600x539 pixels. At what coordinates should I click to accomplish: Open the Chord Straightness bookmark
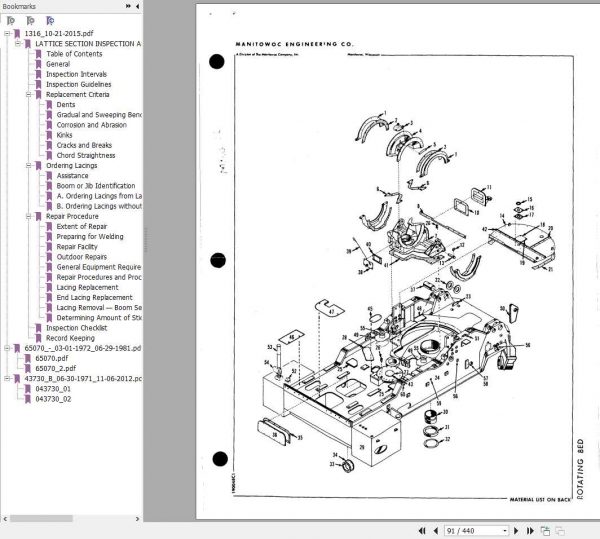(x=86, y=155)
